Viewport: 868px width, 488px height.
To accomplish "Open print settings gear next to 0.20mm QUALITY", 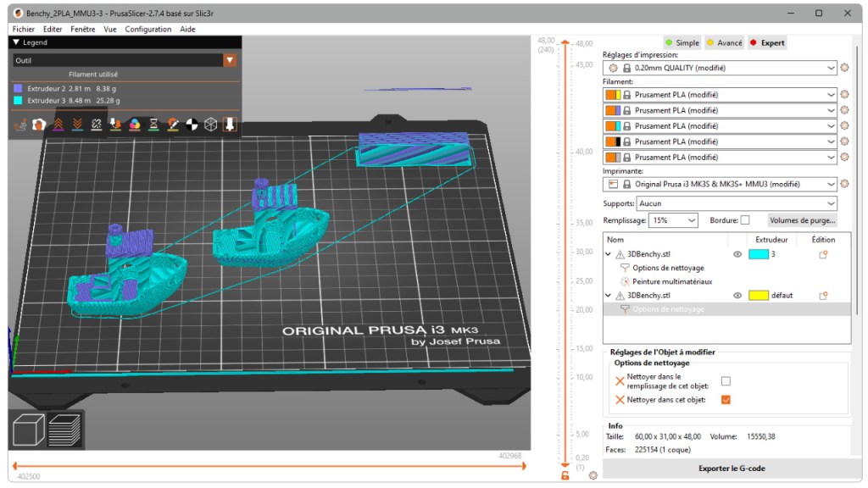I will (x=843, y=68).
